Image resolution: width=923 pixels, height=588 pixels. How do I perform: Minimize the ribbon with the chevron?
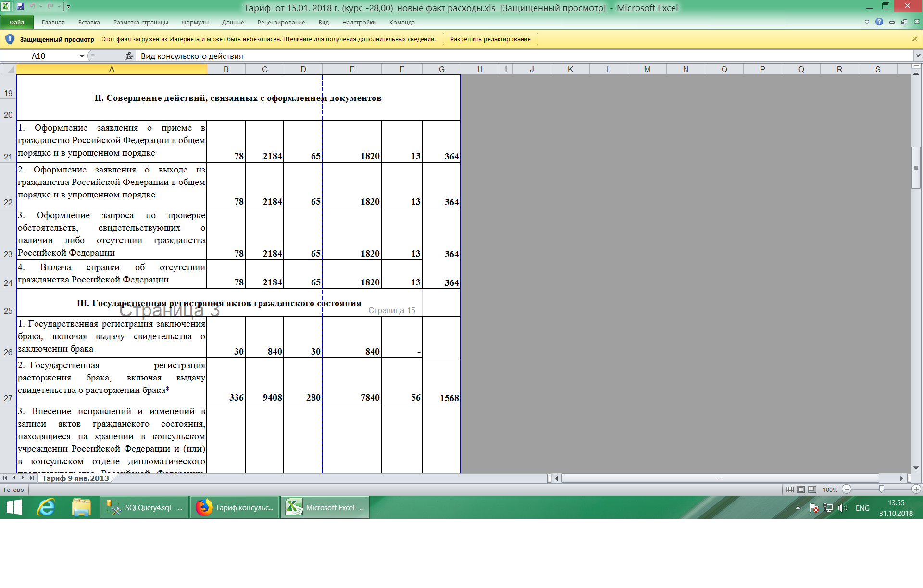(867, 22)
